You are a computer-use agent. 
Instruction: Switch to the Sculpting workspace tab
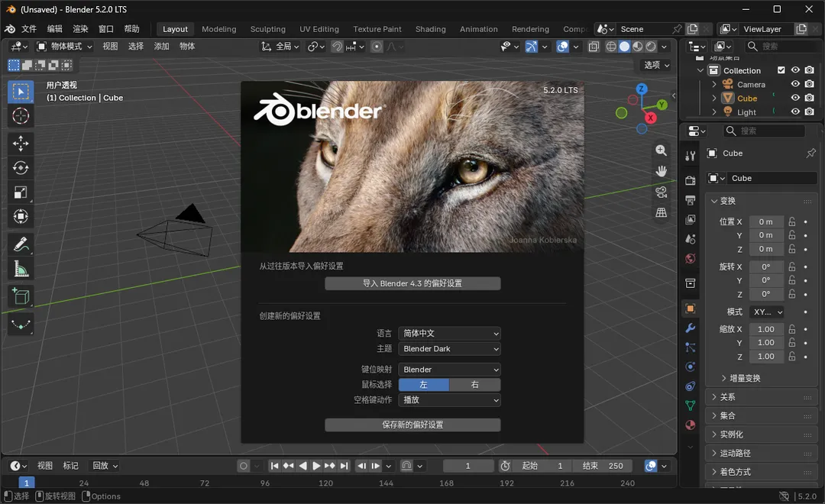268,29
